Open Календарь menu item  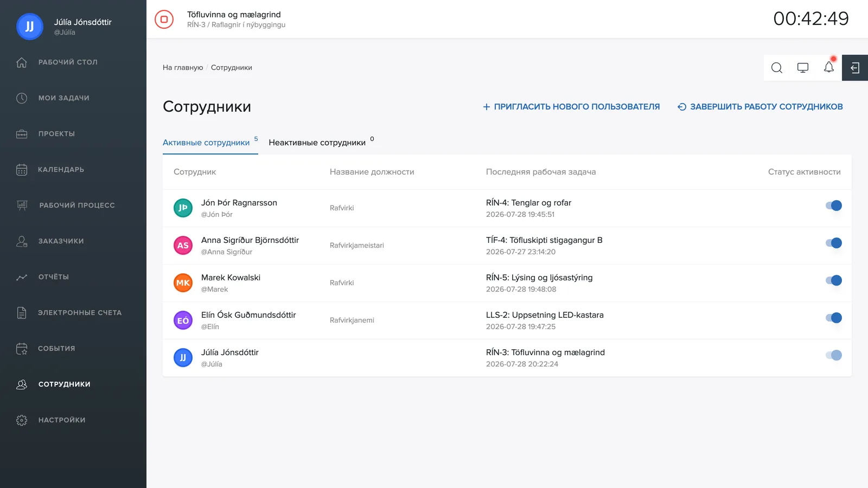tap(61, 170)
